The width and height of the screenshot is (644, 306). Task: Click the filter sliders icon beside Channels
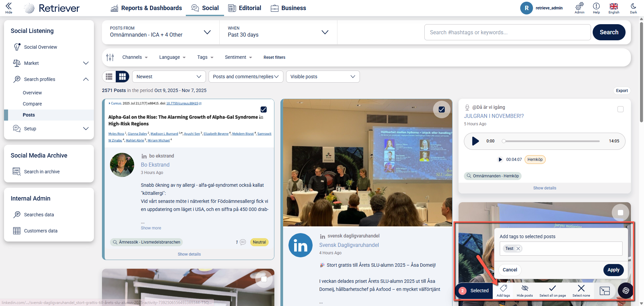(110, 57)
